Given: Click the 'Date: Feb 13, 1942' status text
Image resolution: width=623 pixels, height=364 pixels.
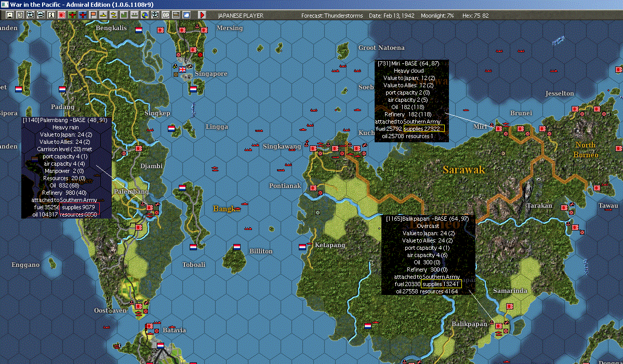Looking at the screenshot, I should (391, 16).
